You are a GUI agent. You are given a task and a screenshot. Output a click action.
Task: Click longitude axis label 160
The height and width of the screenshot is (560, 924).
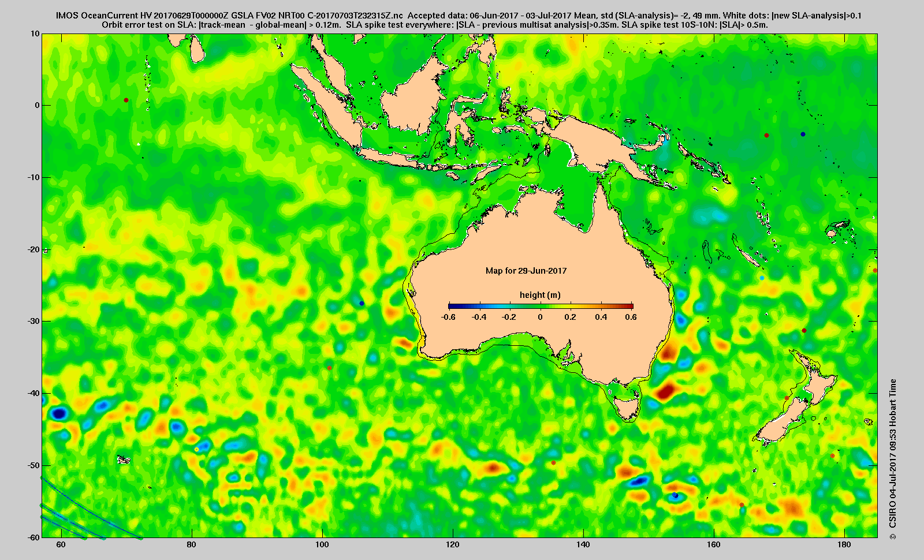[x=714, y=545]
